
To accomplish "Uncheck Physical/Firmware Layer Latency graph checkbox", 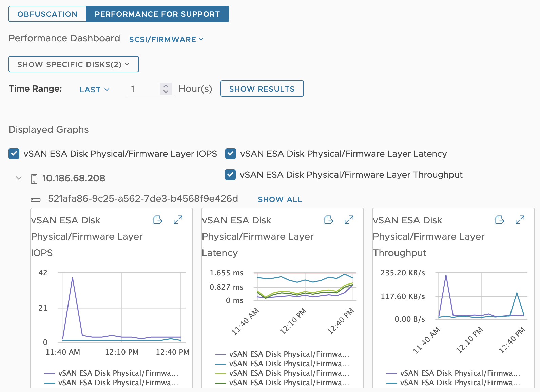I will pyautogui.click(x=231, y=154).
